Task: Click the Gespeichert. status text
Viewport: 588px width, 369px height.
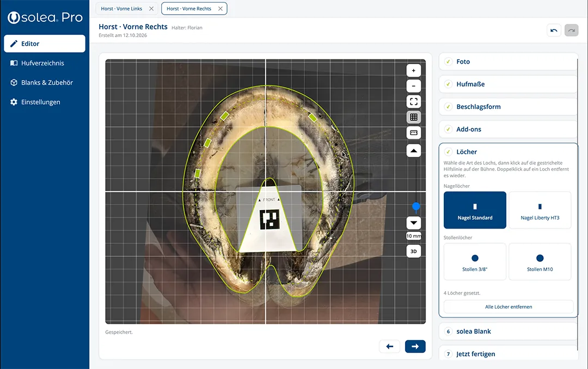Action: [119, 332]
